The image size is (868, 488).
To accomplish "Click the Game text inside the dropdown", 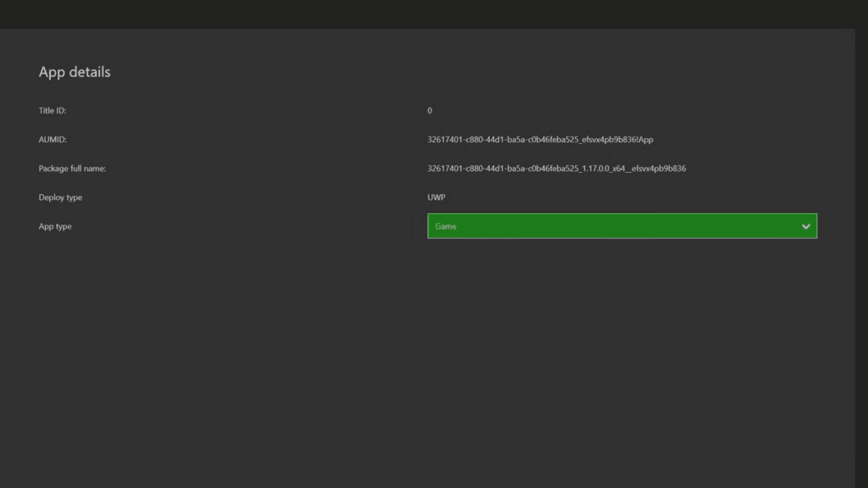I will click(x=445, y=226).
